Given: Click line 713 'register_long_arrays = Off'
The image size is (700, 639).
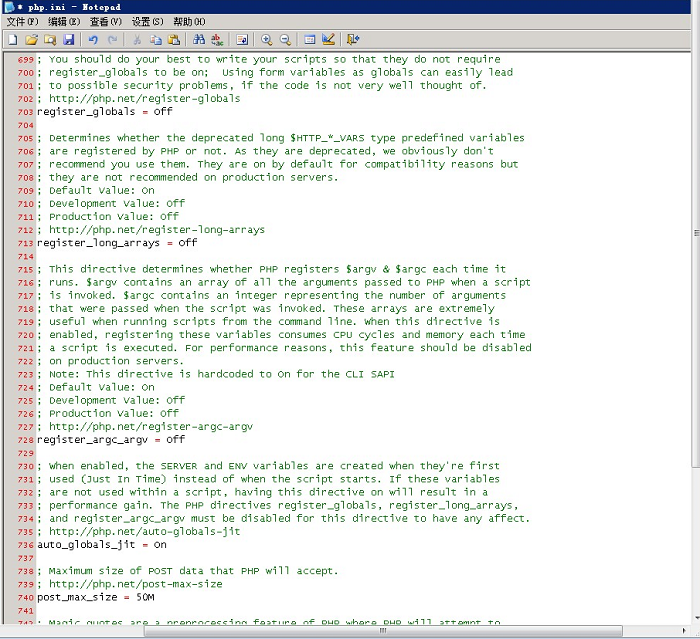Looking at the screenshot, I should 117,243.
